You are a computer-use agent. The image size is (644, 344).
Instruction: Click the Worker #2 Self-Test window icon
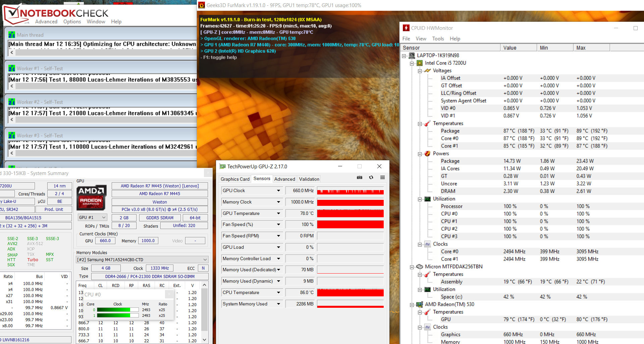coord(12,102)
